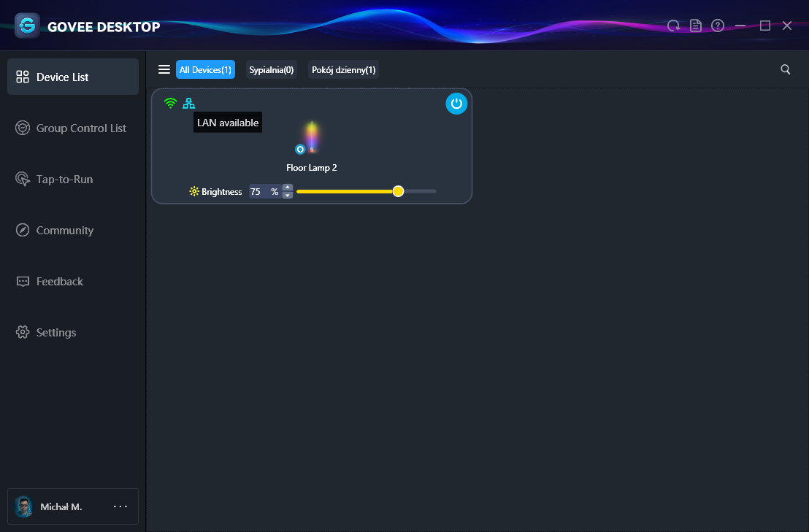Image resolution: width=809 pixels, height=532 pixels.
Task: Click the yellow sun Brightness icon
Action: (194, 191)
